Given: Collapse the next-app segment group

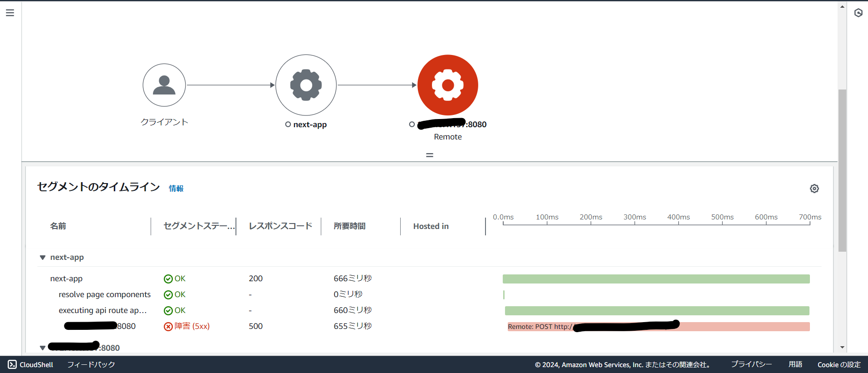Looking at the screenshot, I should 43,258.
